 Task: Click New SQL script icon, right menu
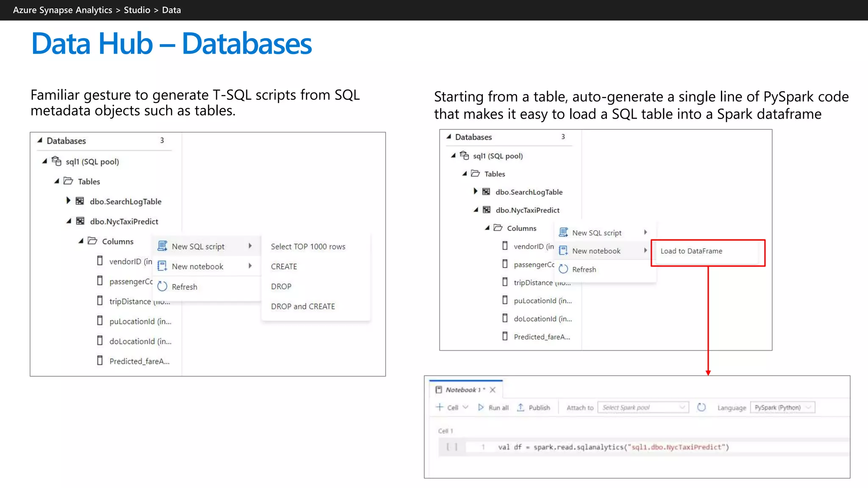(x=563, y=232)
